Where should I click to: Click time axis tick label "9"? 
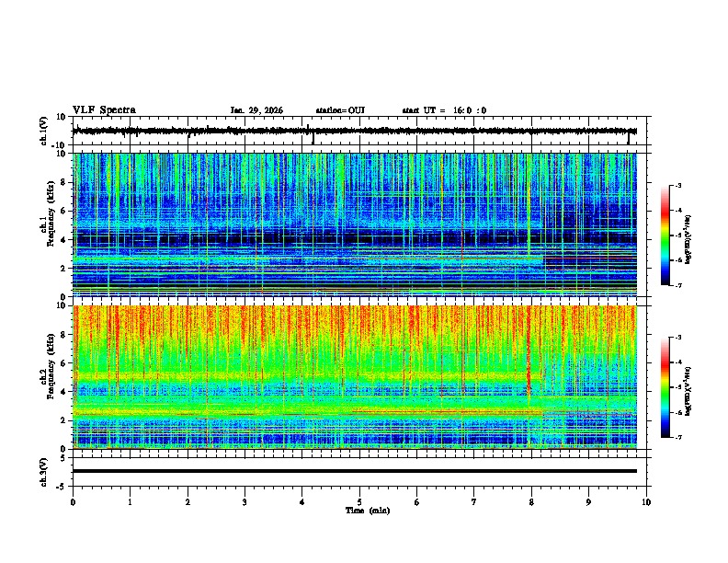[x=588, y=502]
